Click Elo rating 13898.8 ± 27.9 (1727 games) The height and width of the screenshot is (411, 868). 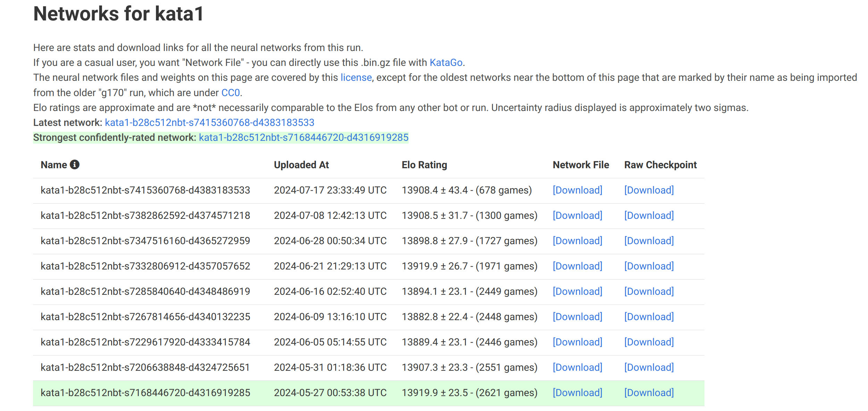[469, 241]
